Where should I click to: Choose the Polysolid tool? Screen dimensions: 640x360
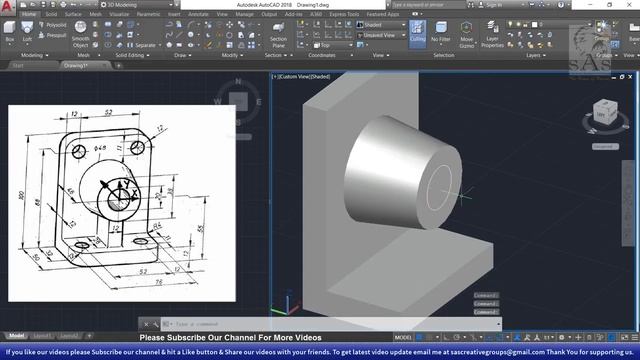click(53, 25)
